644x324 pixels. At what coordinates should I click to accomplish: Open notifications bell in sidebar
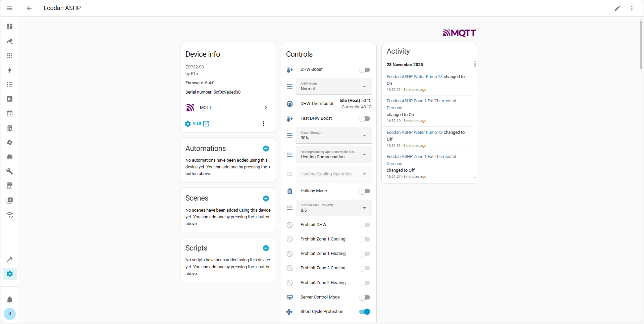10,299
